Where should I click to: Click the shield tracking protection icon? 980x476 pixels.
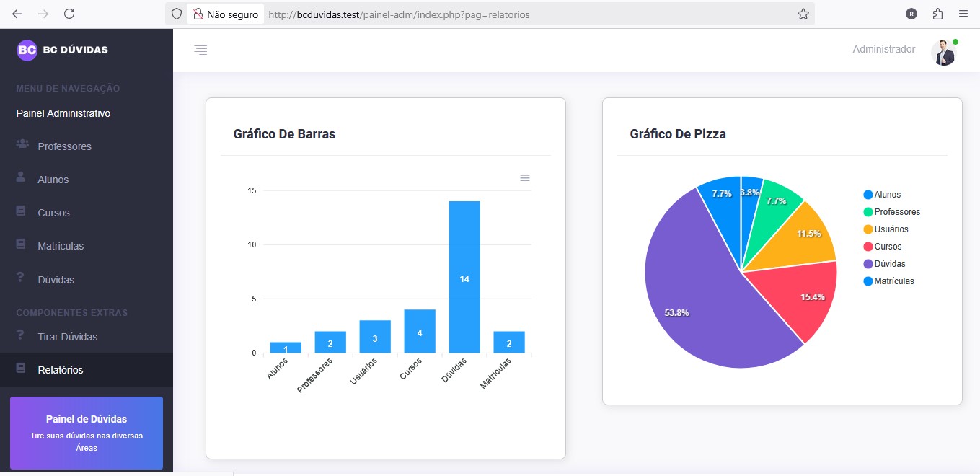177,14
